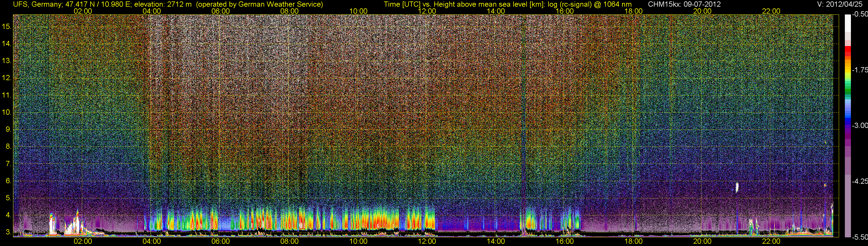
Task: Click the "elevation: 2712 m" text
Action: [x=163, y=4]
